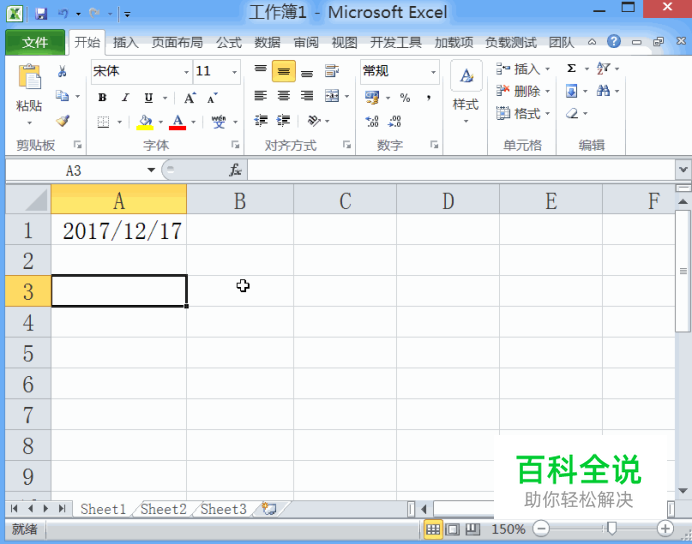Click the cell borders icon
The height and width of the screenshot is (544, 692).
coord(103,122)
